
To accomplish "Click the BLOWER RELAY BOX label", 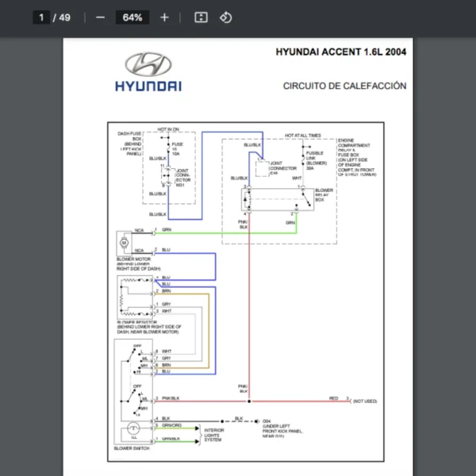I will click(324, 195).
